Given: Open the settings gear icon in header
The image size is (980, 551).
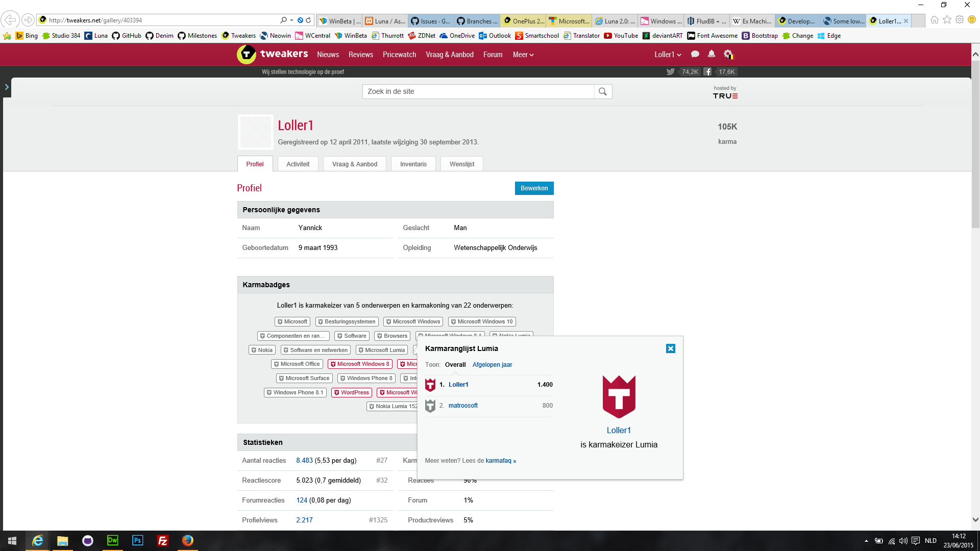Looking at the screenshot, I should (728, 54).
